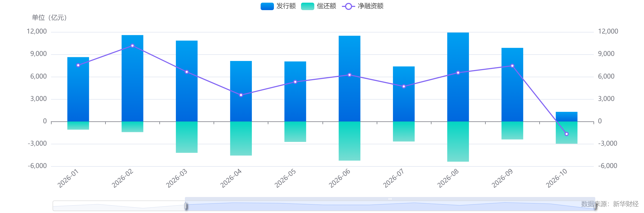This screenshot has width=644, height=213.
Task: Select the 2026-05 net financing line point
Action: [295, 82]
